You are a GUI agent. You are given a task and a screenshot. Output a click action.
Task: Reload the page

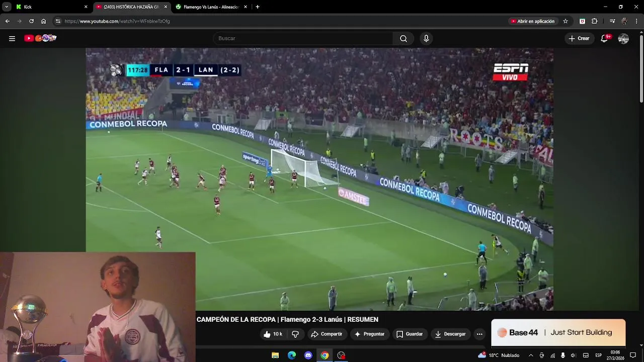point(31,21)
